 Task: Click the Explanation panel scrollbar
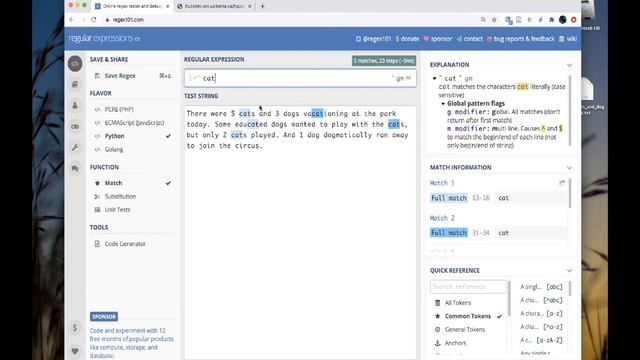click(570, 110)
